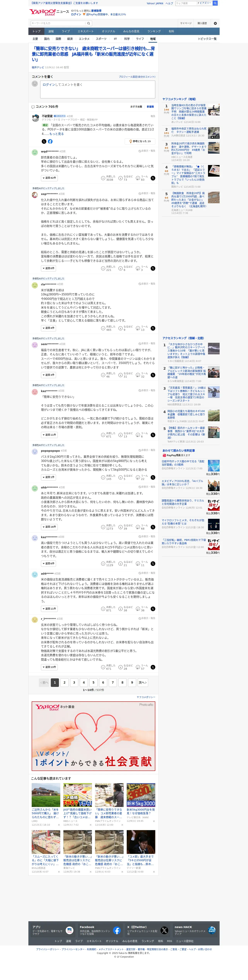Click うーん icon on wqd's comment
This screenshot has width=248, height=980.
tap(138, 178)
